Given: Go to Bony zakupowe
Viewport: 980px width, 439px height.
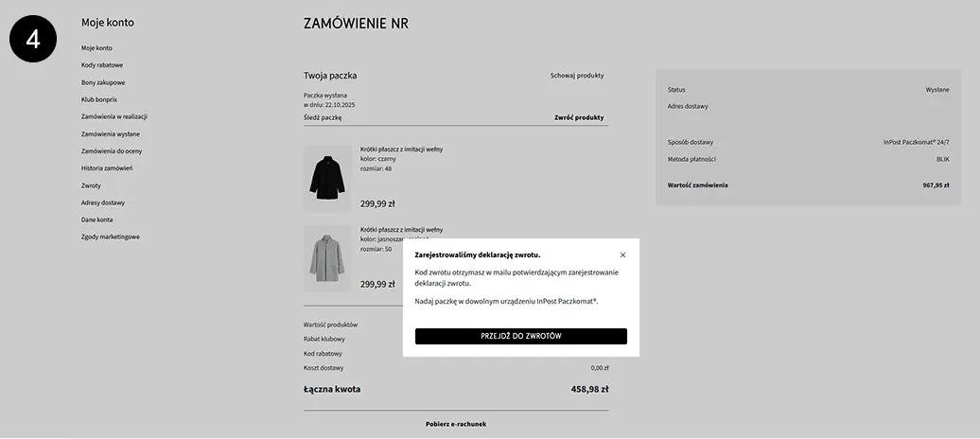Looking at the screenshot, I should pos(103,82).
